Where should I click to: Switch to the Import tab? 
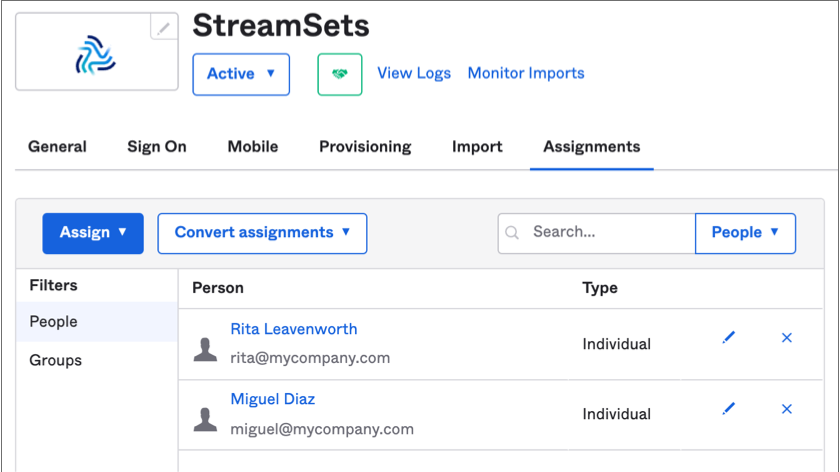coord(477,146)
